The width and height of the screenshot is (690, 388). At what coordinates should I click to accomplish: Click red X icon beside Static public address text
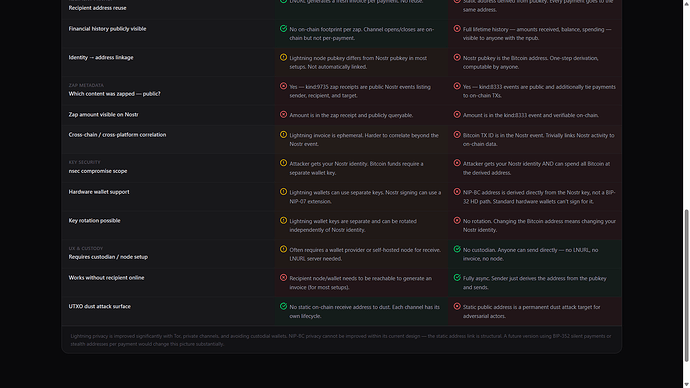click(x=457, y=306)
